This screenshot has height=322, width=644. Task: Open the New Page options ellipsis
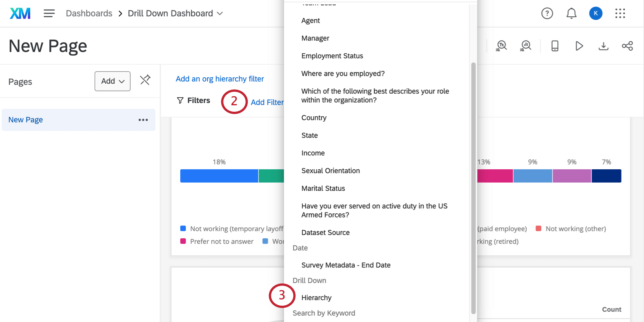(143, 120)
